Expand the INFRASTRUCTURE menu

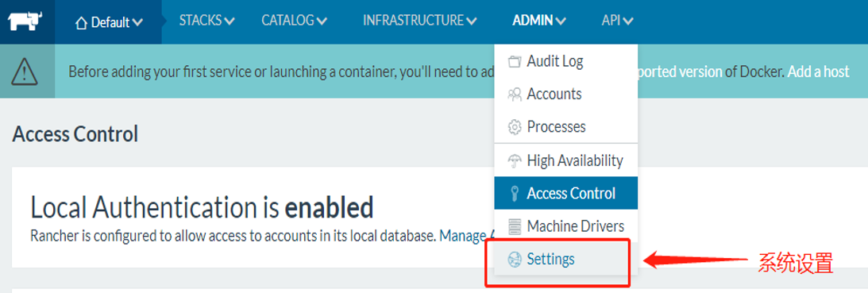419,21
